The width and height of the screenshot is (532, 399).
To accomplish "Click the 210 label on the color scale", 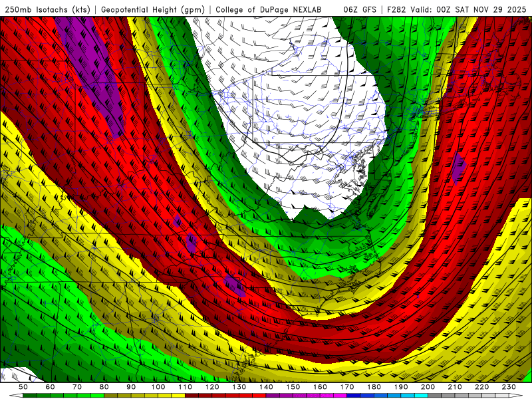I will pyautogui.click(x=455, y=387).
